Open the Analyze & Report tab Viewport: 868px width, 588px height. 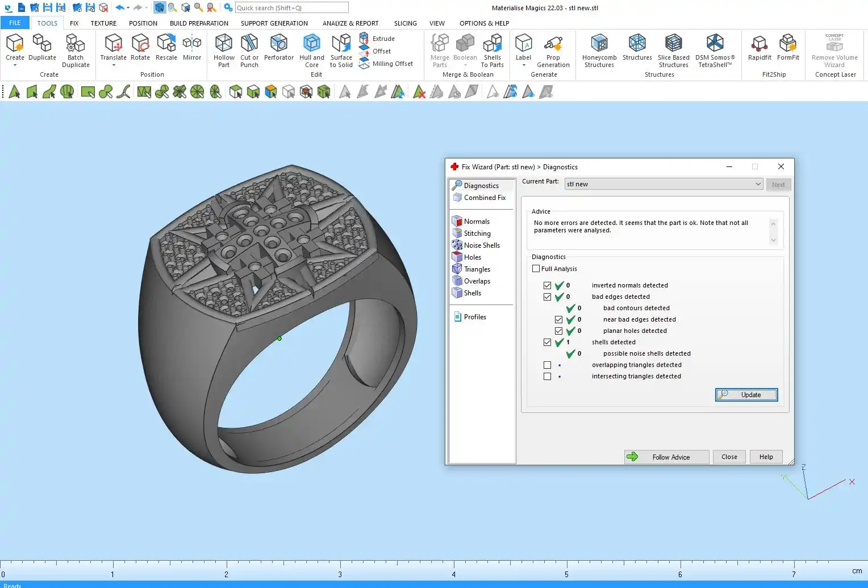[x=350, y=23]
